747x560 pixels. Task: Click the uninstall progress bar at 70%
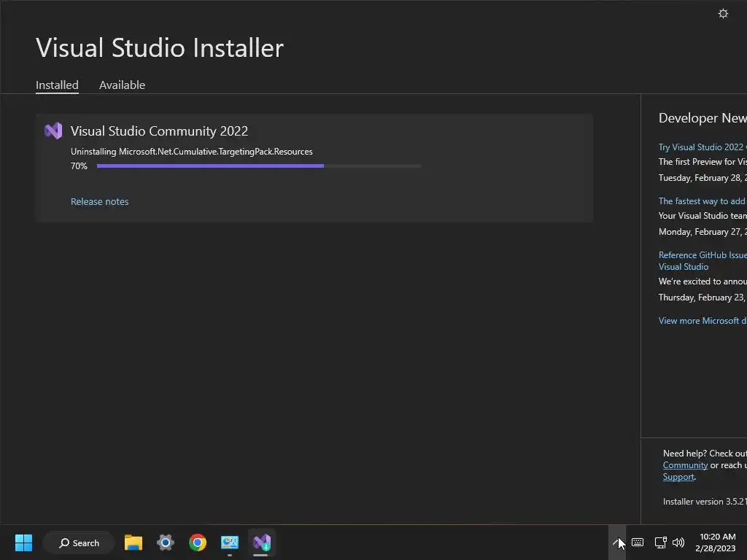click(259, 166)
